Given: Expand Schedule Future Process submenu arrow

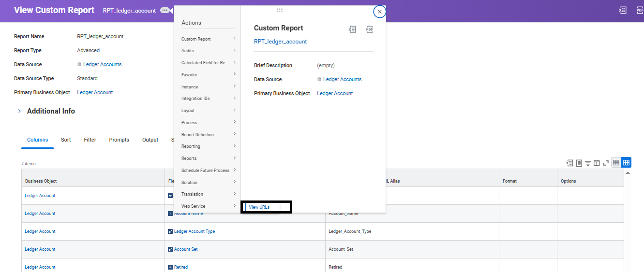Looking at the screenshot, I should (235, 170).
